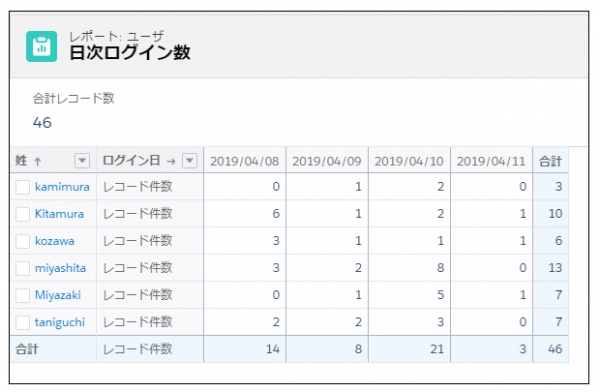The height and width of the screenshot is (392, 600).
Task: Click the 2019/04/10 column header
Action: [x=409, y=161]
